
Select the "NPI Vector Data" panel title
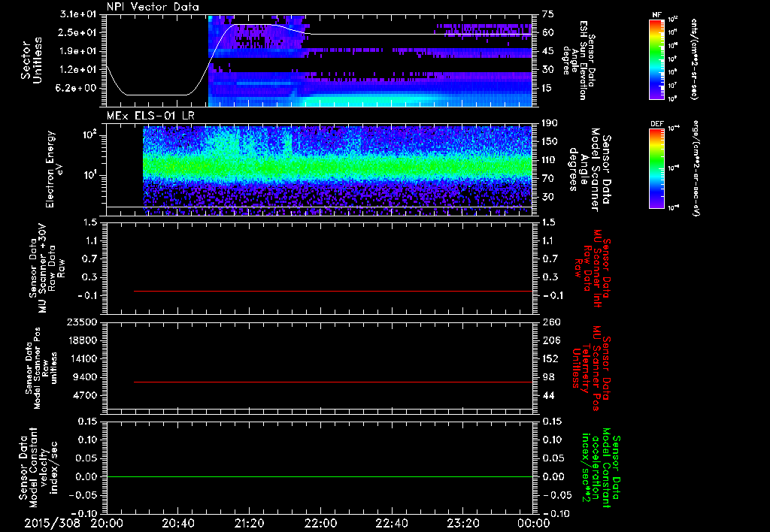pos(153,7)
